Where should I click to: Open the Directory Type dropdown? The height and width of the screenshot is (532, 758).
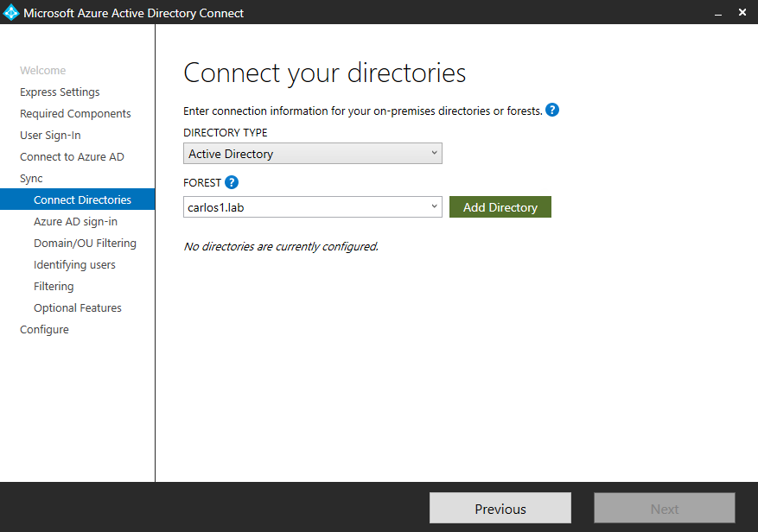(x=312, y=154)
